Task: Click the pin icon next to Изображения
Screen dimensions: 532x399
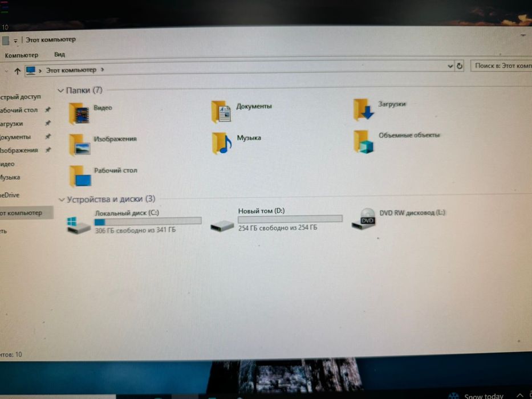Action: pos(48,149)
